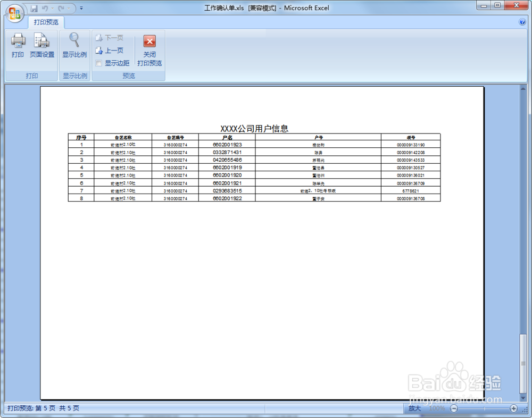Click the 显示比例 group label
The image size is (532, 418).
click(x=74, y=76)
